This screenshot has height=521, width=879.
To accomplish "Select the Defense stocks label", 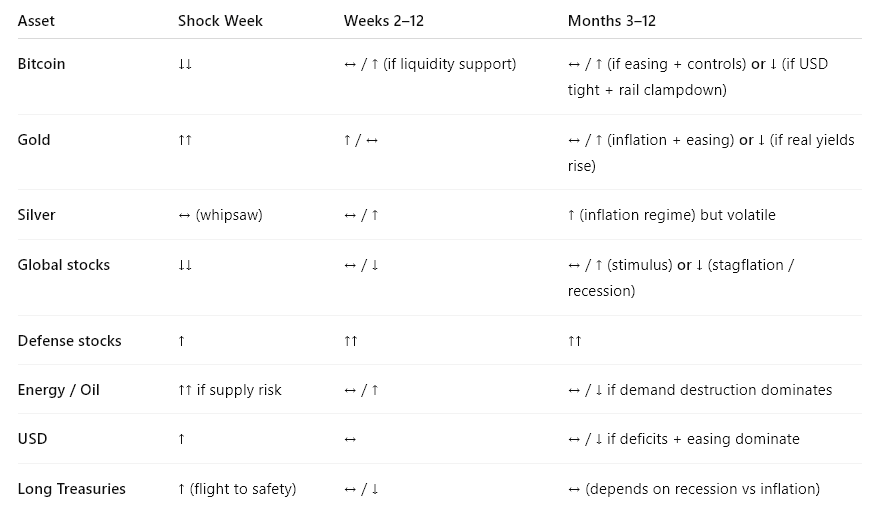I will coord(70,341).
